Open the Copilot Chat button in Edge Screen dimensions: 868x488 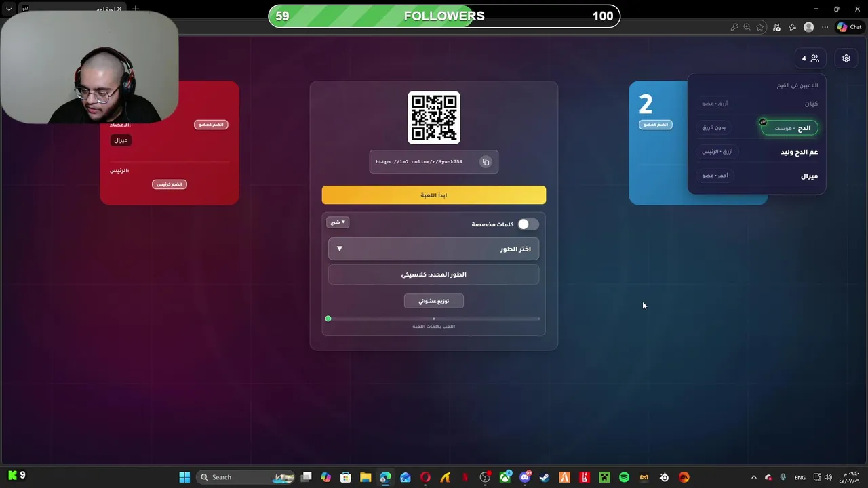[850, 27]
